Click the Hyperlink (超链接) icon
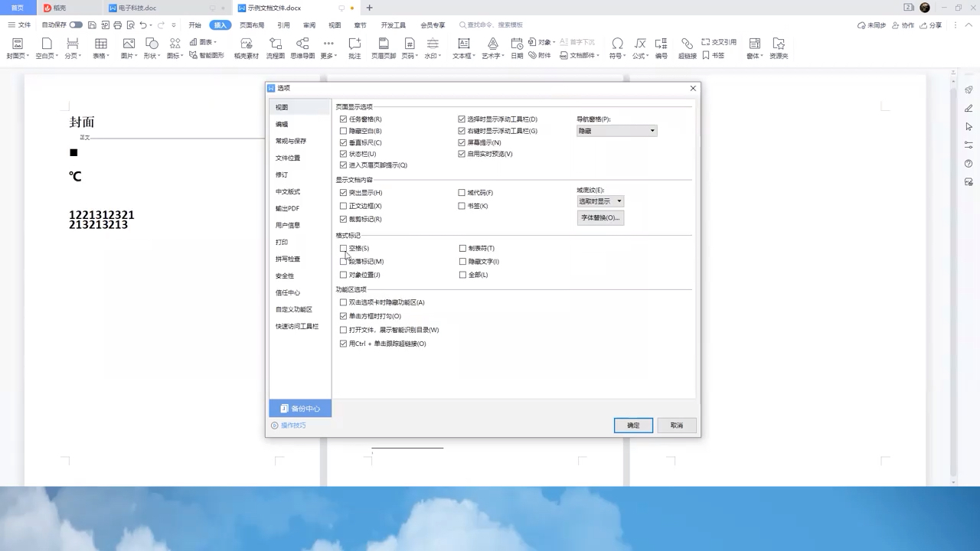This screenshot has width=980, height=551. (687, 48)
